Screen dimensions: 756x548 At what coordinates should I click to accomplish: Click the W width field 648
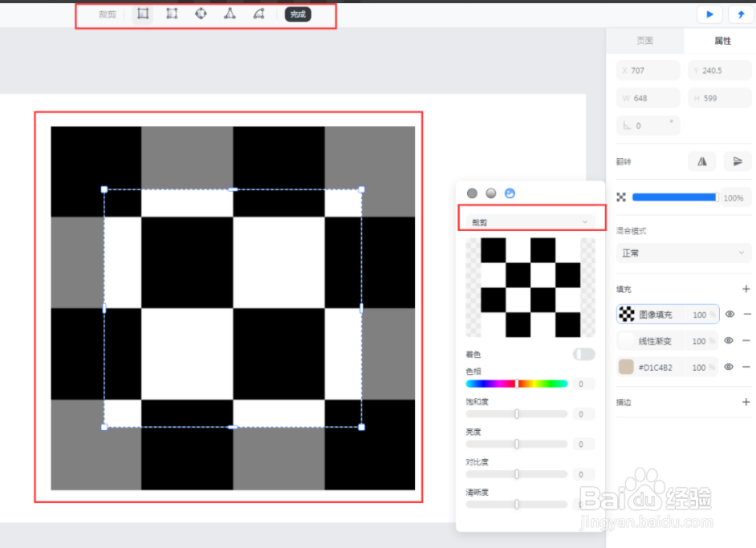(648, 99)
